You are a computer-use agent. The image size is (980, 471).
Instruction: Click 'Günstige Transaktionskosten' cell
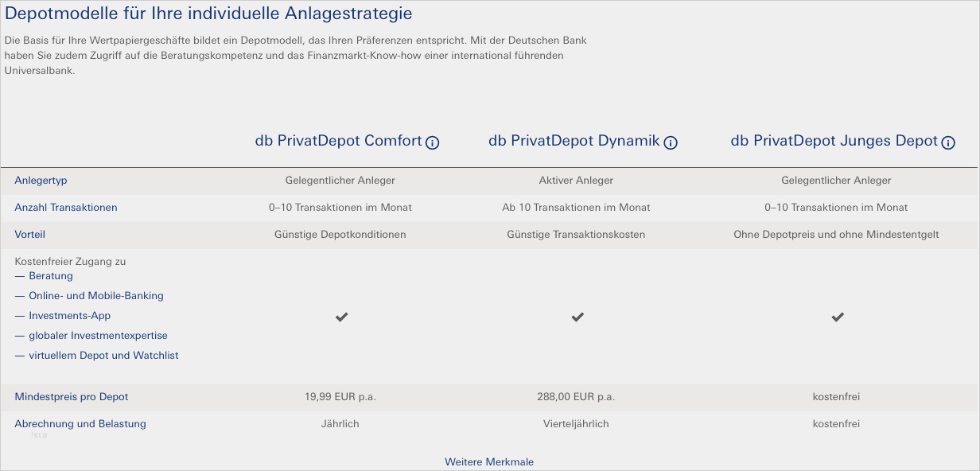pyautogui.click(x=576, y=235)
